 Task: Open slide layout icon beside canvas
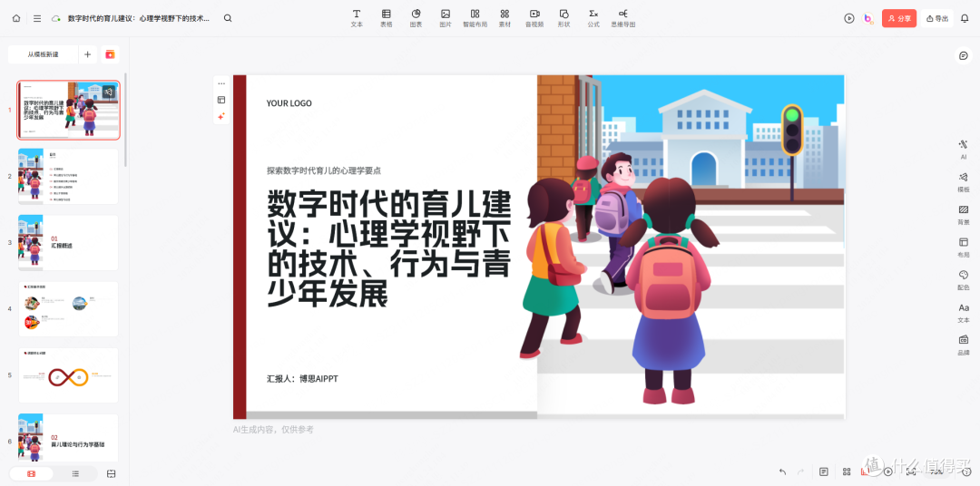pos(221,100)
